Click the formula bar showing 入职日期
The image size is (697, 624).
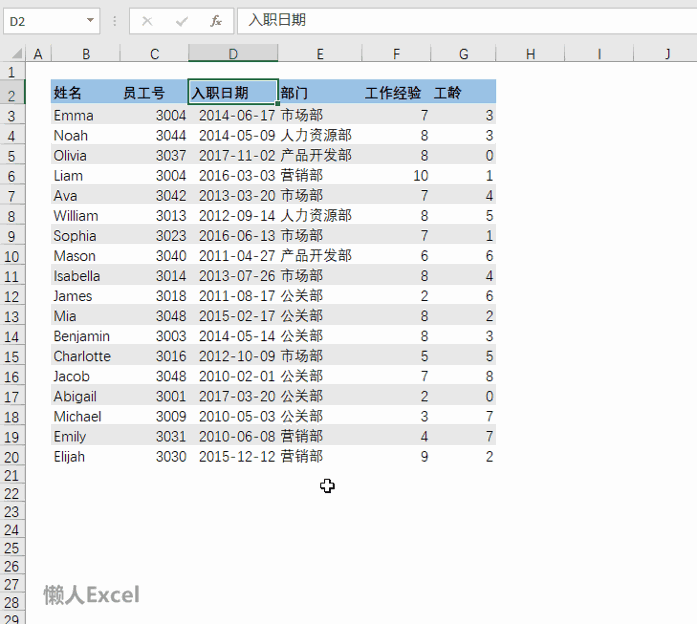pyautogui.click(x=450, y=21)
